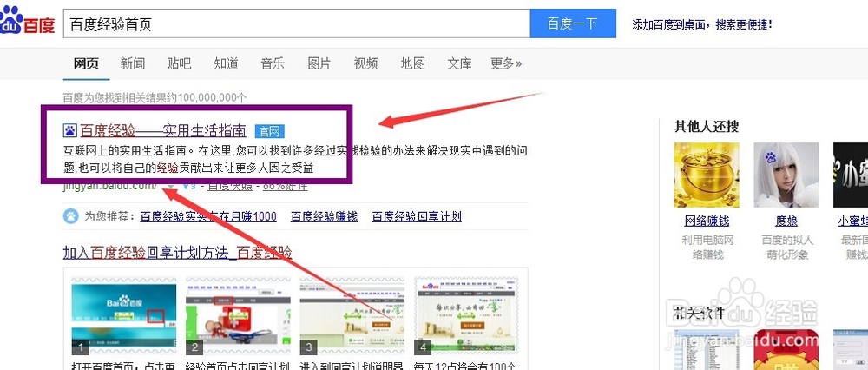The image size is (868, 370).
Task: Open the 地图 tab
Action: pos(413,63)
